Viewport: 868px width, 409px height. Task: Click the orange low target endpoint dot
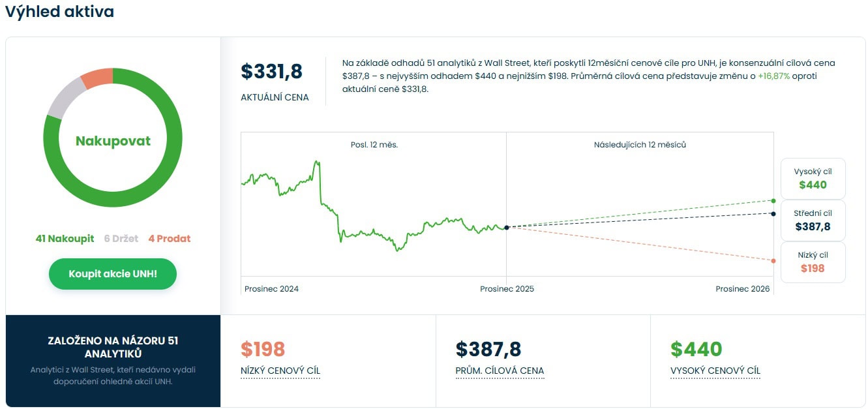773,261
